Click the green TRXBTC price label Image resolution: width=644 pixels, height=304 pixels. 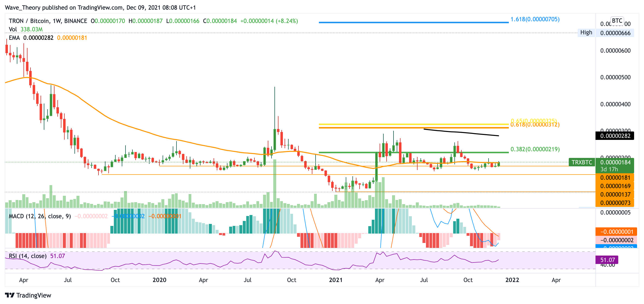(x=581, y=162)
